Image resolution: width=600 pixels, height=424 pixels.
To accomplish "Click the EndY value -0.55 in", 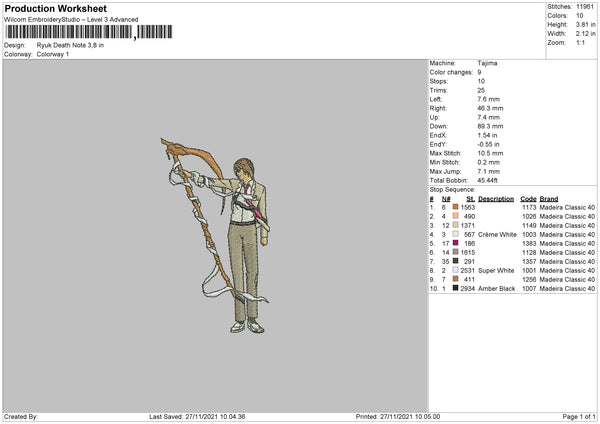I will 488,144.
